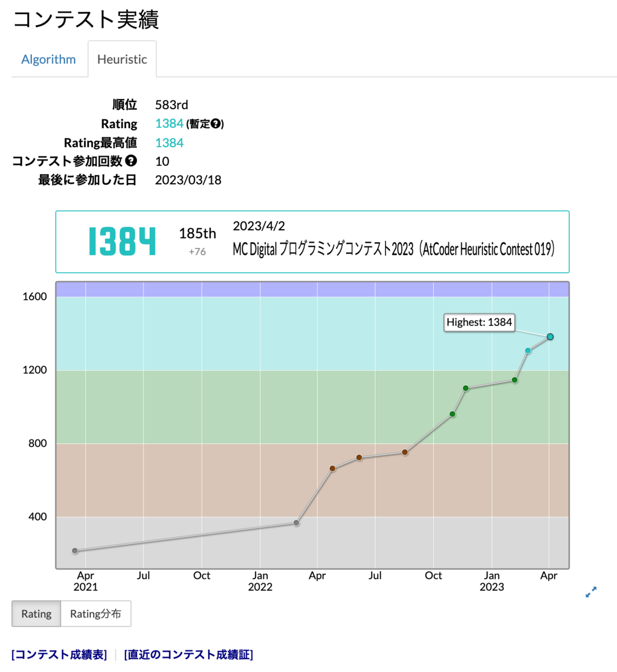The image size is (617, 672).
Task: Click the 最後に参加した日 label
Action: tap(87, 180)
